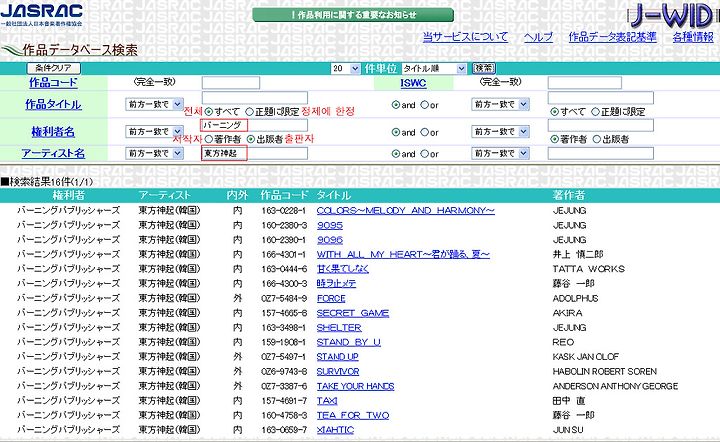Viewport: 720px width, 442px height.
Task: Focus the 作品コード input field
Action: click(231, 83)
